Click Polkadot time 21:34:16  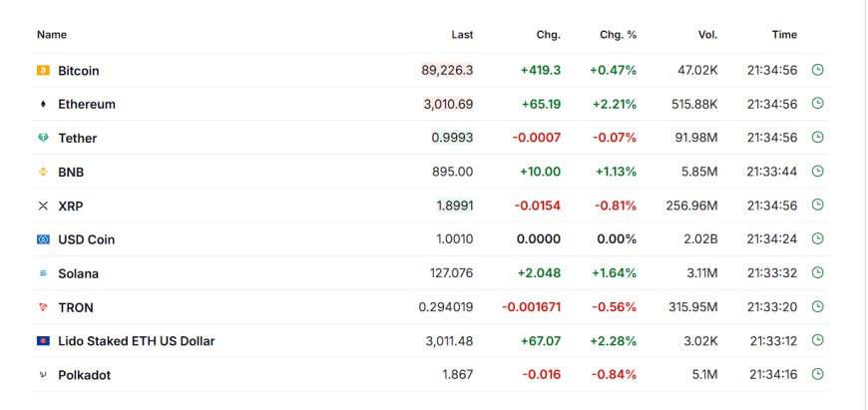[774, 375]
